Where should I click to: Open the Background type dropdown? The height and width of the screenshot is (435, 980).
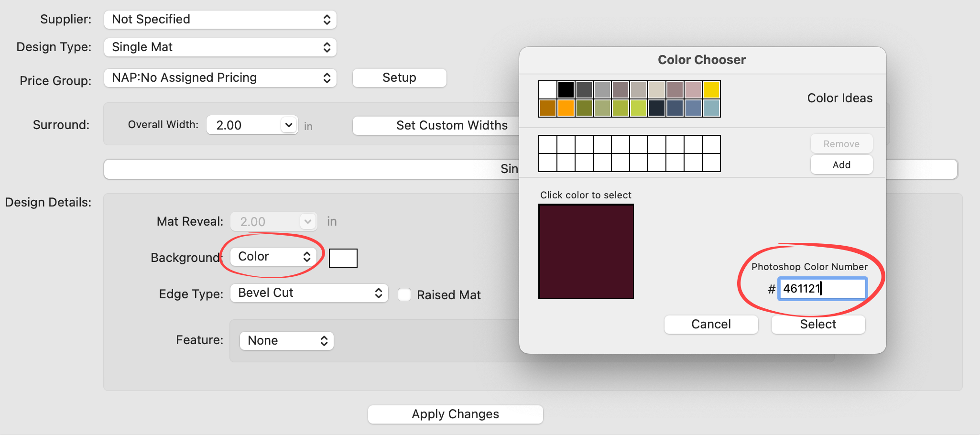pyautogui.click(x=273, y=257)
